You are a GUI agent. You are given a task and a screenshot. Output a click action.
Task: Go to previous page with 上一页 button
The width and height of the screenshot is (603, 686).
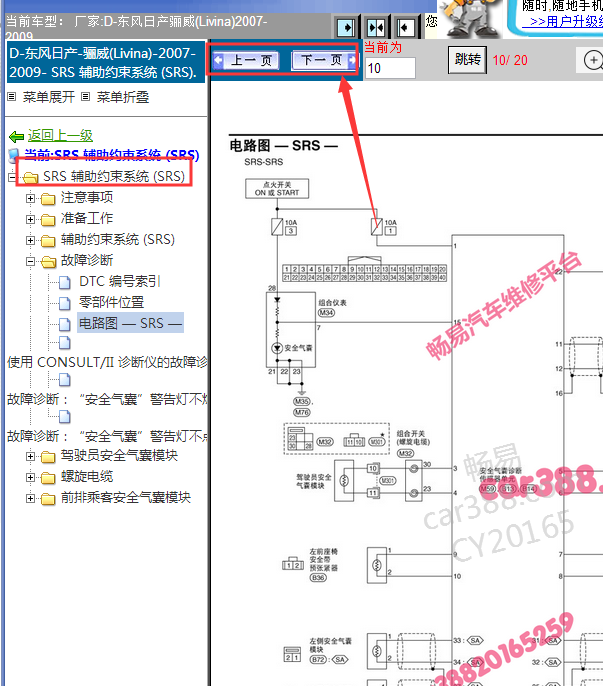click(246, 60)
